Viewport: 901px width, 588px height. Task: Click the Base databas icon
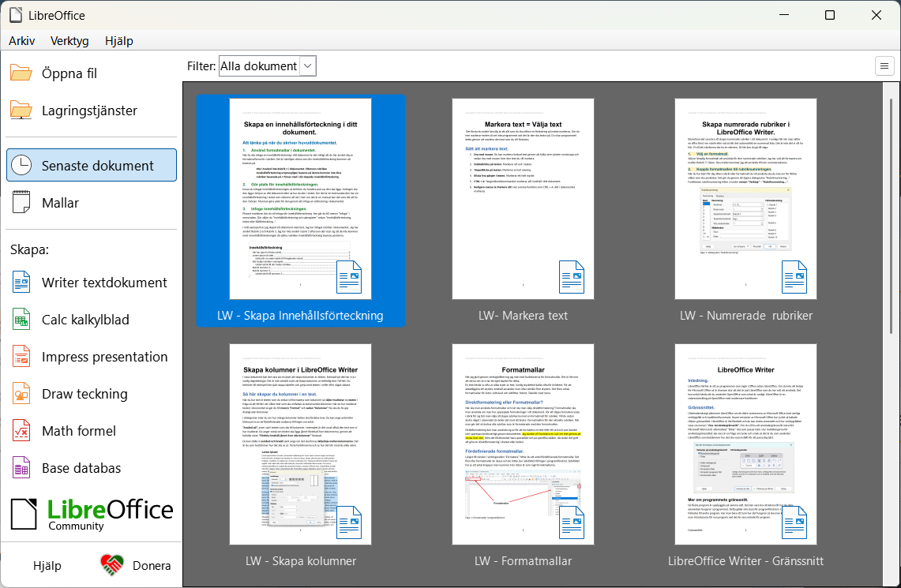tap(21, 468)
